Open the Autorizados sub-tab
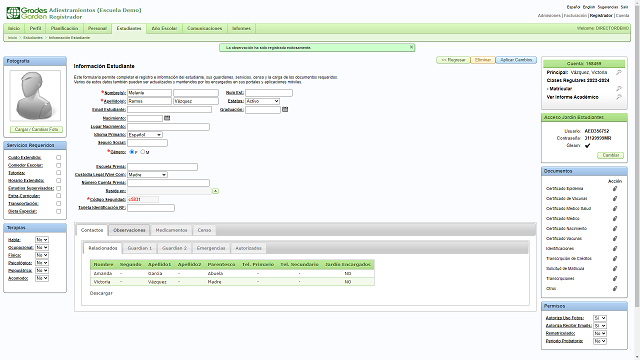This screenshot has width=640, height=360. pyautogui.click(x=249, y=248)
